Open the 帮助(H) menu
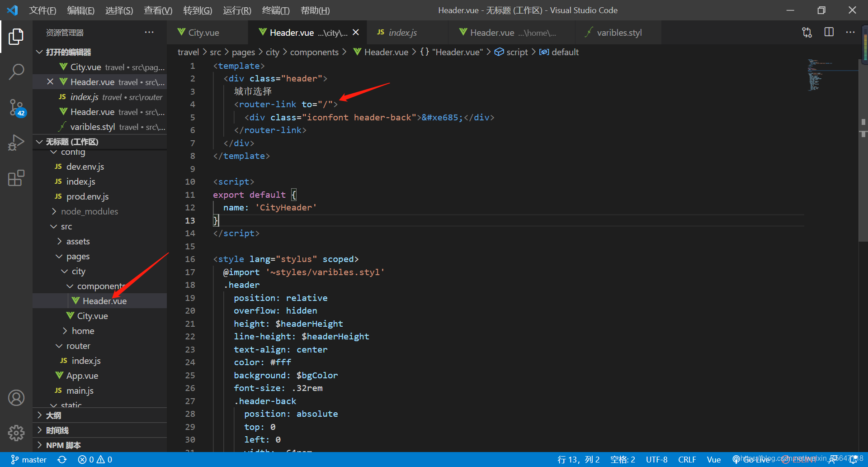 click(x=315, y=10)
